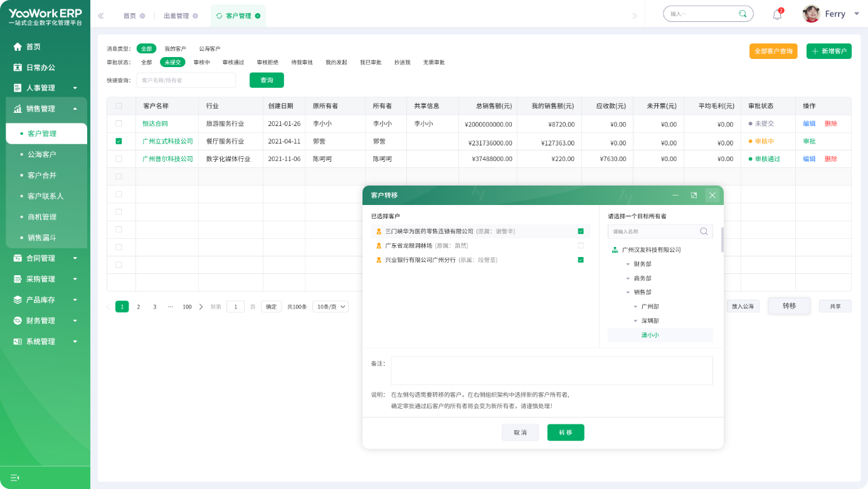Screen dimensions: 868x489
Task: Open the 10条/页 page size dropdown
Action: coord(331,307)
